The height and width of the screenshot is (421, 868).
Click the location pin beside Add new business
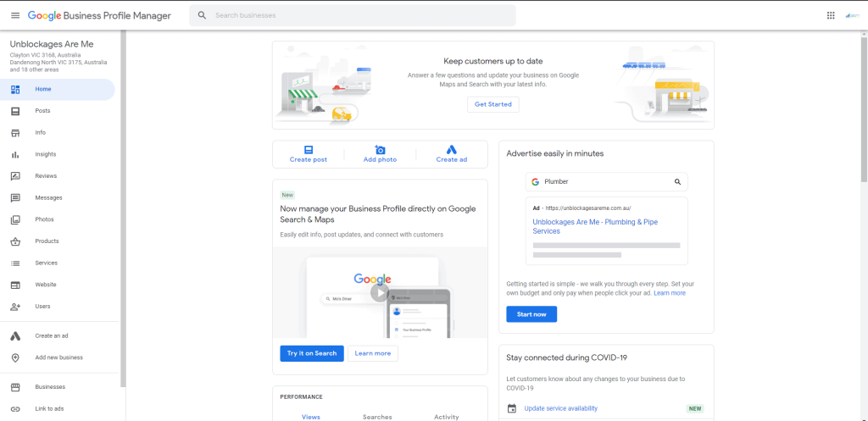(x=15, y=357)
